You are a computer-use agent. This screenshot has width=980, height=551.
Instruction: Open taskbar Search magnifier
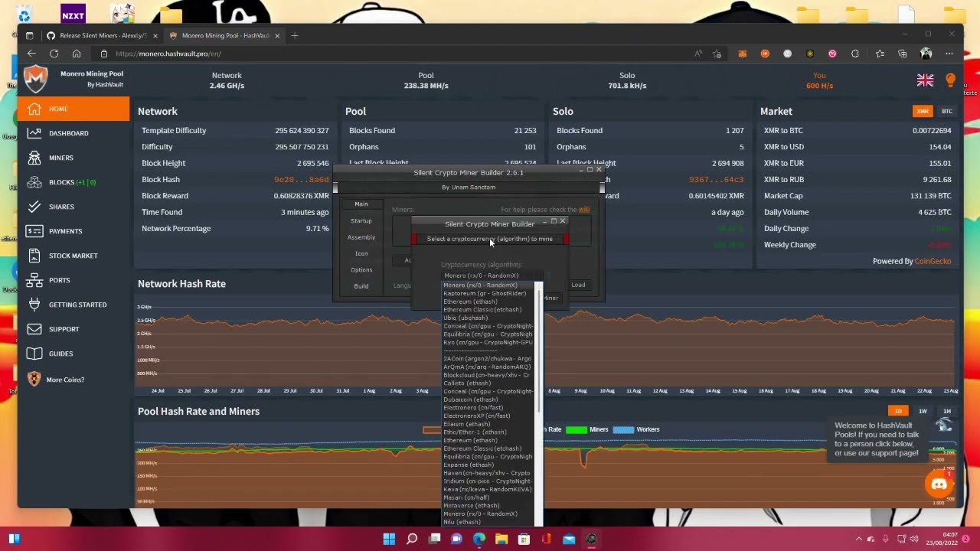point(412,539)
